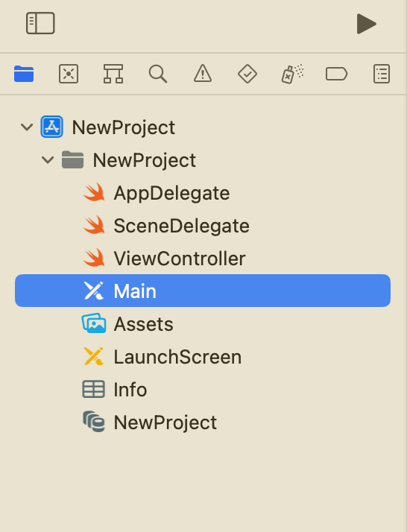Click the LaunchScreen storyboard icon
Image resolution: width=407 pixels, height=532 pixels.
click(94, 356)
